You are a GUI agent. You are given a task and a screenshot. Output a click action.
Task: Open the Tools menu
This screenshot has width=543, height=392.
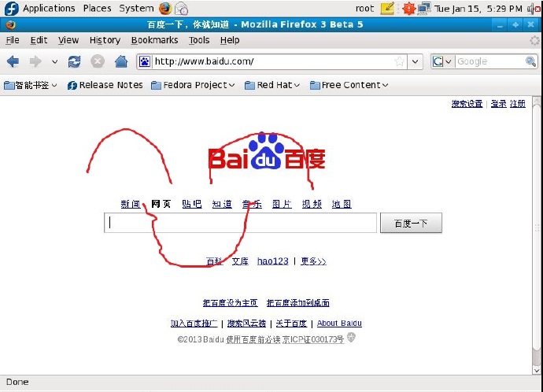(199, 40)
